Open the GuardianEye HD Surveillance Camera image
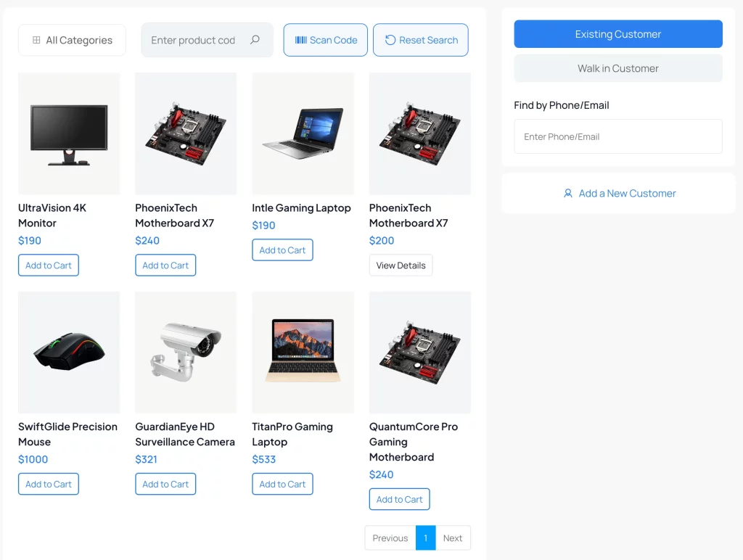This screenshot has width=743, height=560. (x=186, y=353)
